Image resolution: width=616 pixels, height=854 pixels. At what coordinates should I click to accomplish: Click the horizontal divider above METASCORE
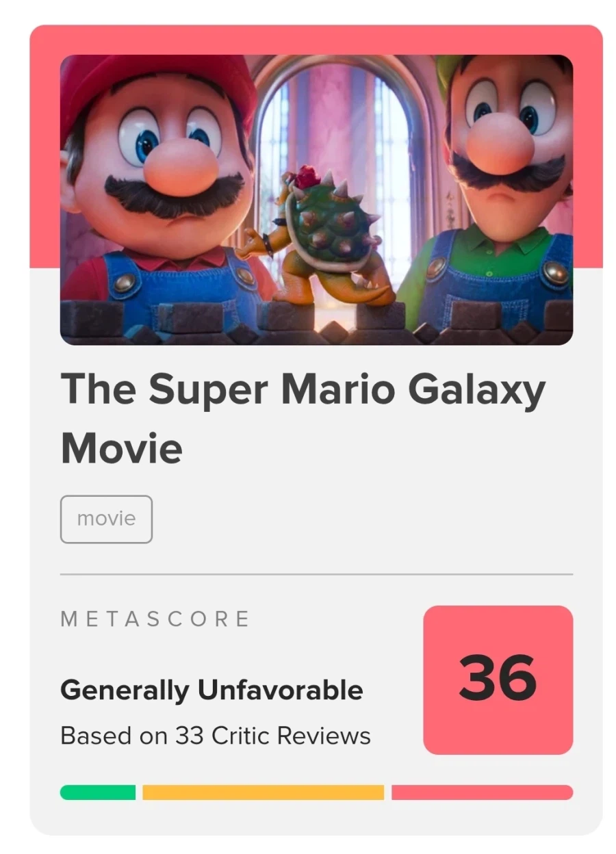pos(316,575)
